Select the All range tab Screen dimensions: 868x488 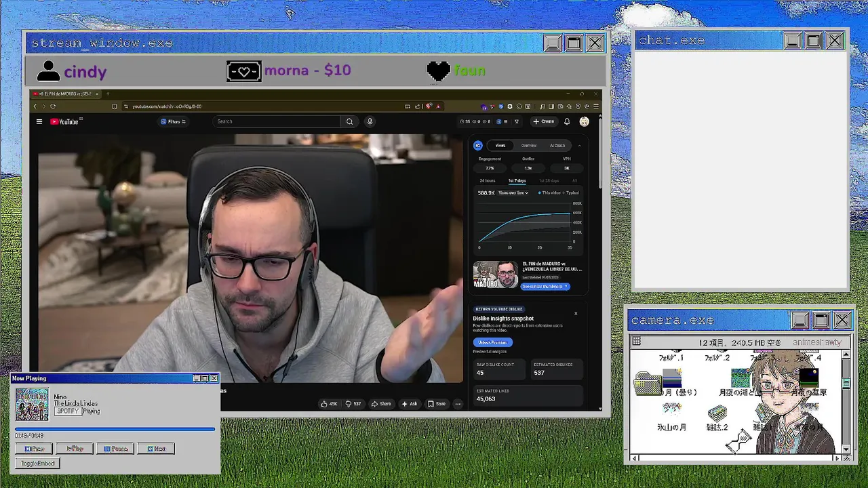coord(574,181)
